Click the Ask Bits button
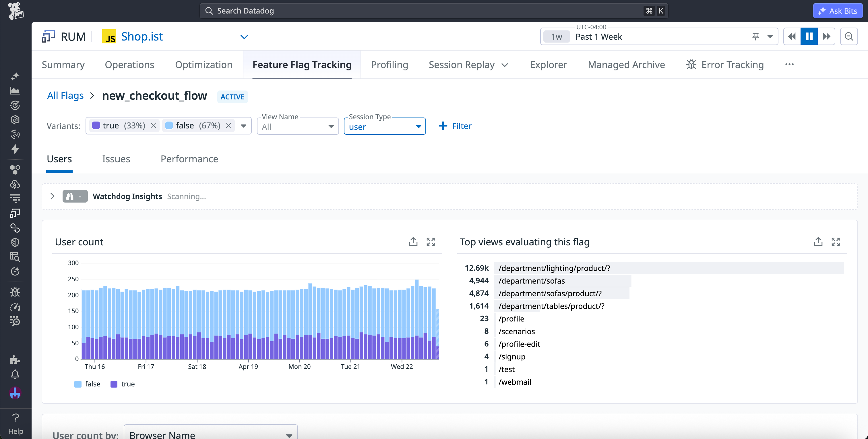 click(x=838, y=11)
